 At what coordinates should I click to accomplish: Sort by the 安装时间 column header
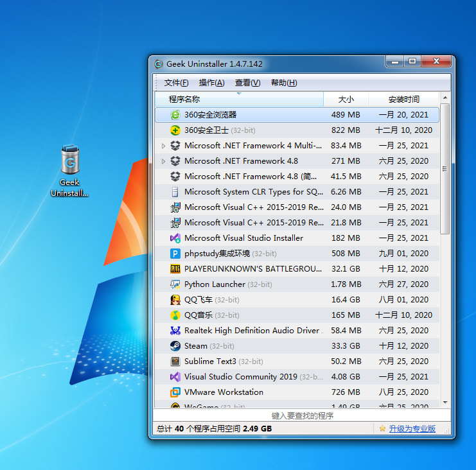click(x=404, y=100)
